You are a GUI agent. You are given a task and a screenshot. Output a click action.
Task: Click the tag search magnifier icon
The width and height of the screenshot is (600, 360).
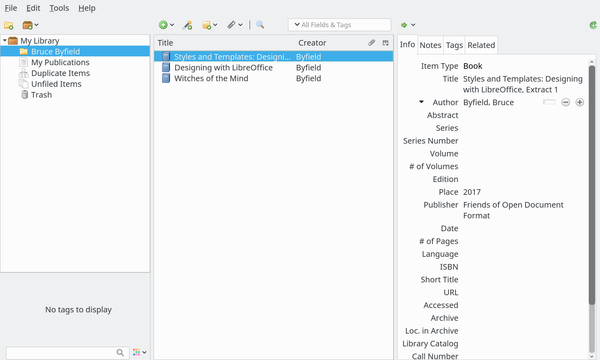[120, 352]
